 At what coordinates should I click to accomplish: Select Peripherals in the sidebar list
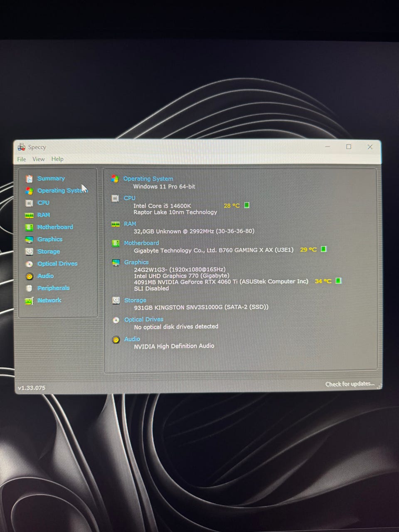54,288
